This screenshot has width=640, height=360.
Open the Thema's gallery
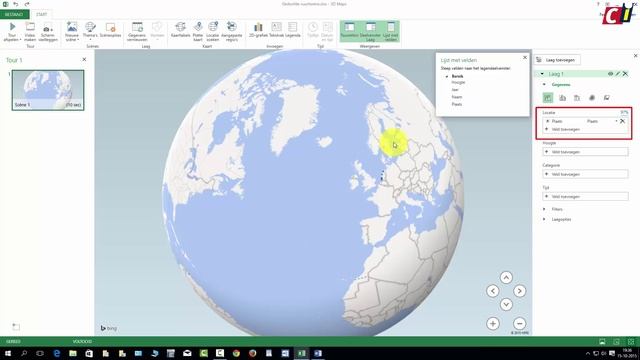pos(90,32)
